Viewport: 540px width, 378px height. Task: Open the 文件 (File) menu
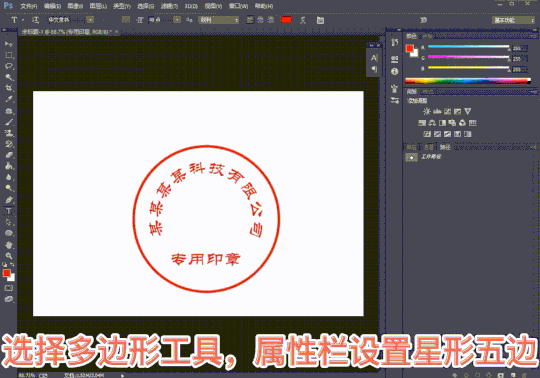click(x=28, y=6)
